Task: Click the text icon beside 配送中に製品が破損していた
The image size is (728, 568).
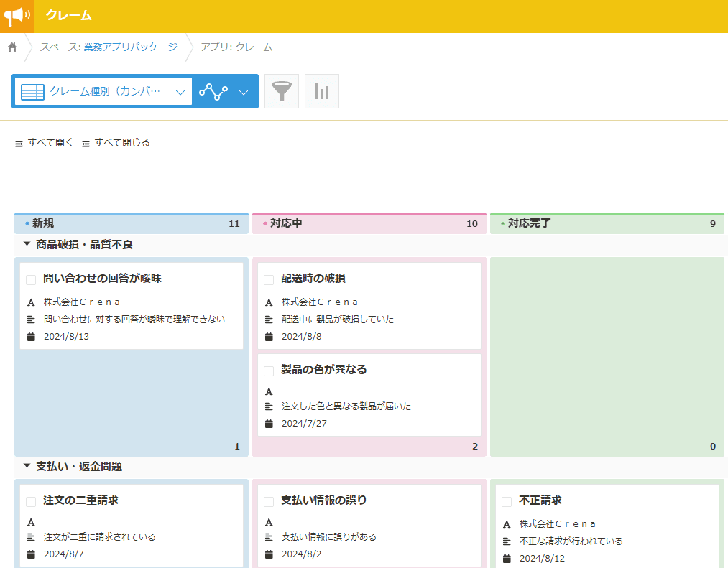Action: click(x=269, y=320)
